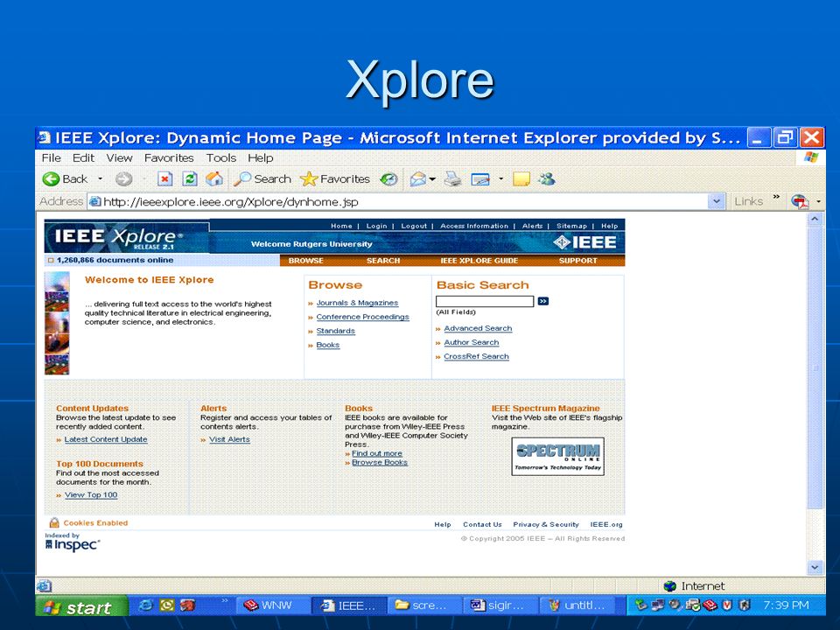840x630 pixels.
Task: Click the Mail envelope icon
Action: tap(418, 178)
